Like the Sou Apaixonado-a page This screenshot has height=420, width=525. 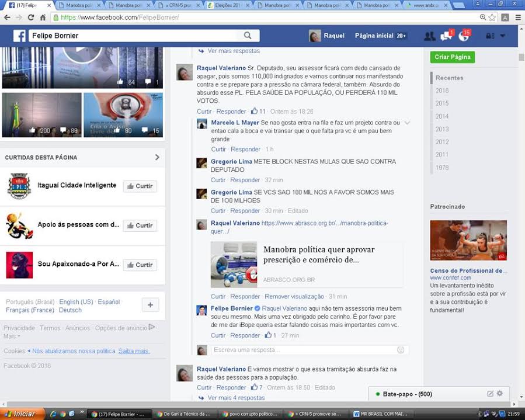140,265
